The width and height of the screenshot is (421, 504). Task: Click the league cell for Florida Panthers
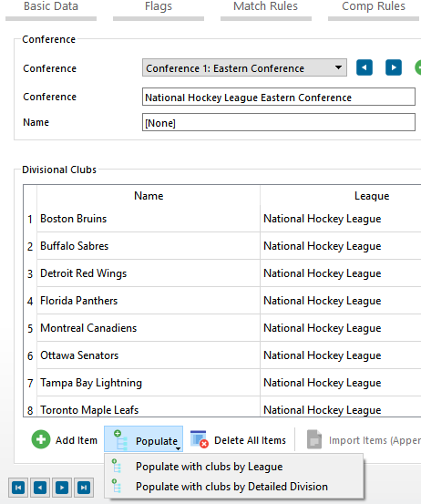click(341, 301)
